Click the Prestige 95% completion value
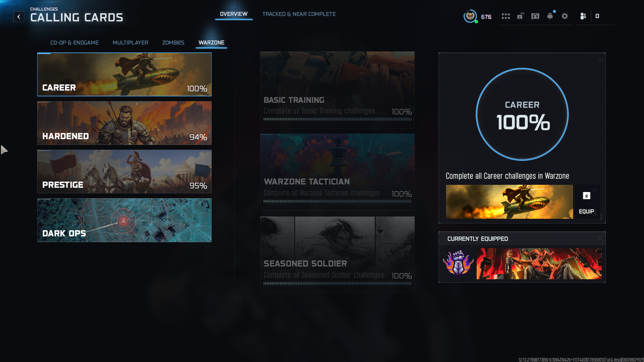 (198, 186)
